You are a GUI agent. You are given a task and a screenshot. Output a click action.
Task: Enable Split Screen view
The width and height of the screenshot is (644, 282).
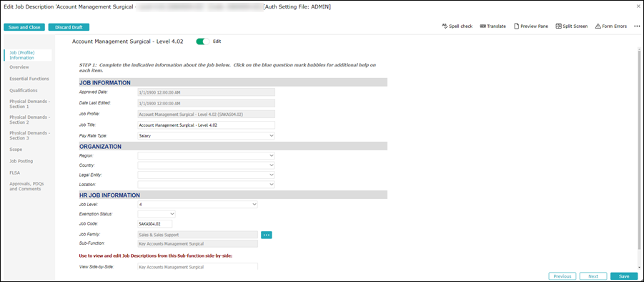(571, 26)
